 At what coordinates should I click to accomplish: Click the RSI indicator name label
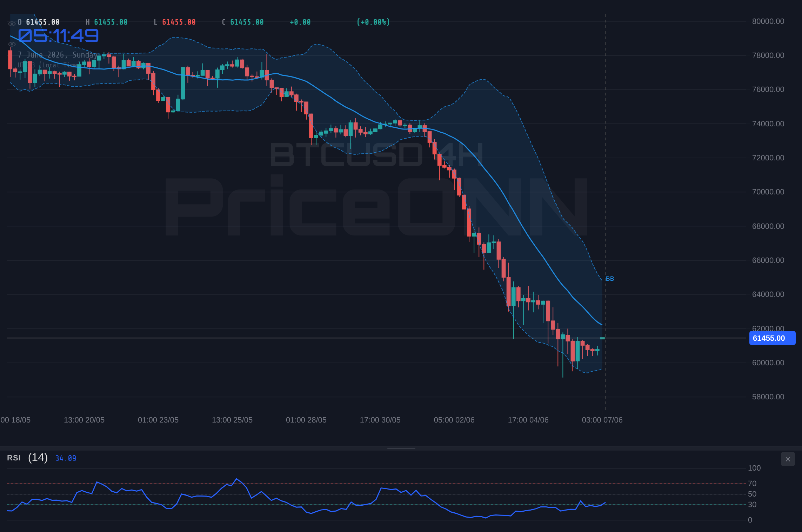pyautogui.click(x=14, y=458)
